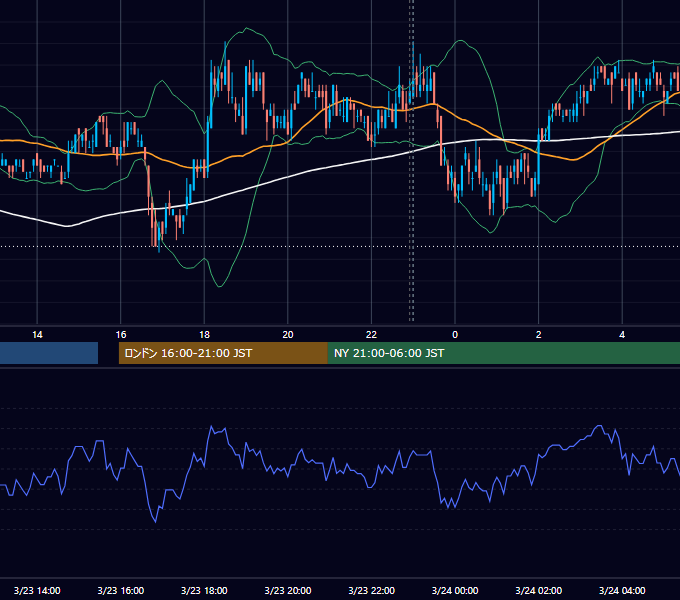
Task: Click the 3/24 00:00 date label
Action: 455,590
